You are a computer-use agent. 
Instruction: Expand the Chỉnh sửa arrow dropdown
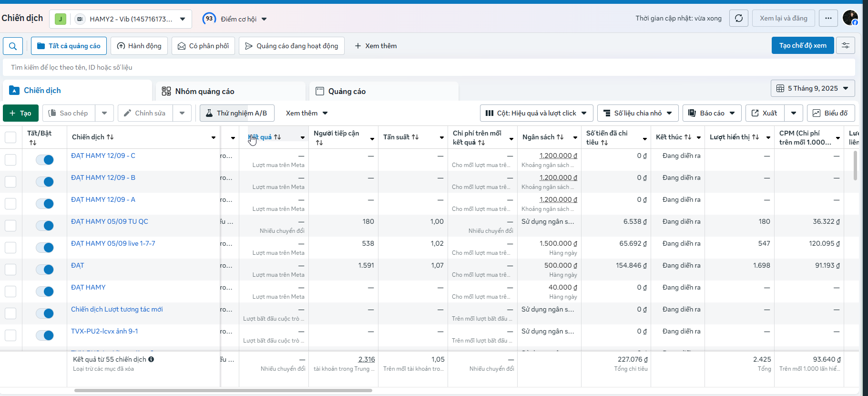182,113
